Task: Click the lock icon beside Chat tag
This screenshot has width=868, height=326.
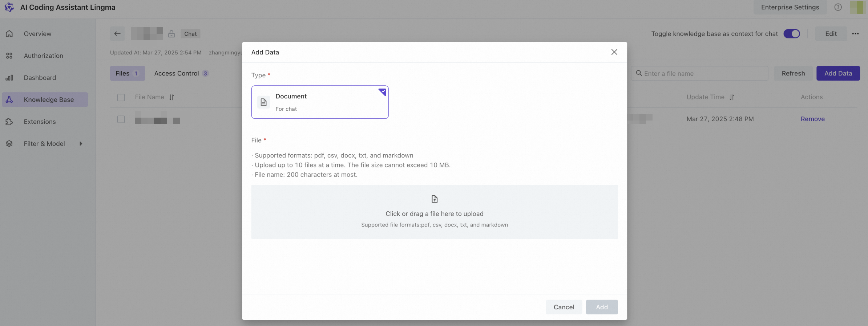Action: click(x=171, y=34)
